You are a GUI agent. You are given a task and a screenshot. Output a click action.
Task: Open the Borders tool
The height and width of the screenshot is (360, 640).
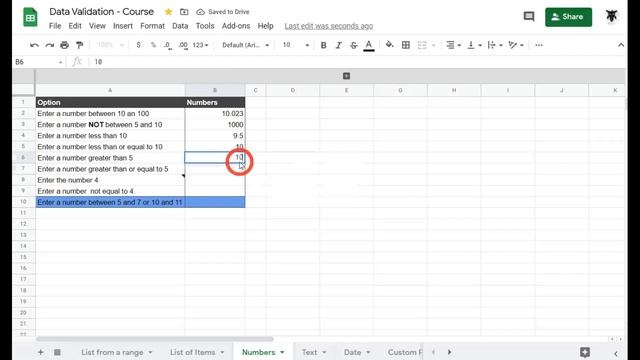pos(406,45)
